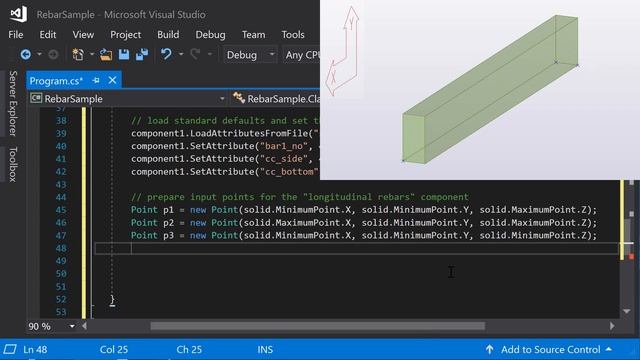Click the navigate forward icon
Image resolution: width=640 pixels, height=360 pixels.
point(53,55)
